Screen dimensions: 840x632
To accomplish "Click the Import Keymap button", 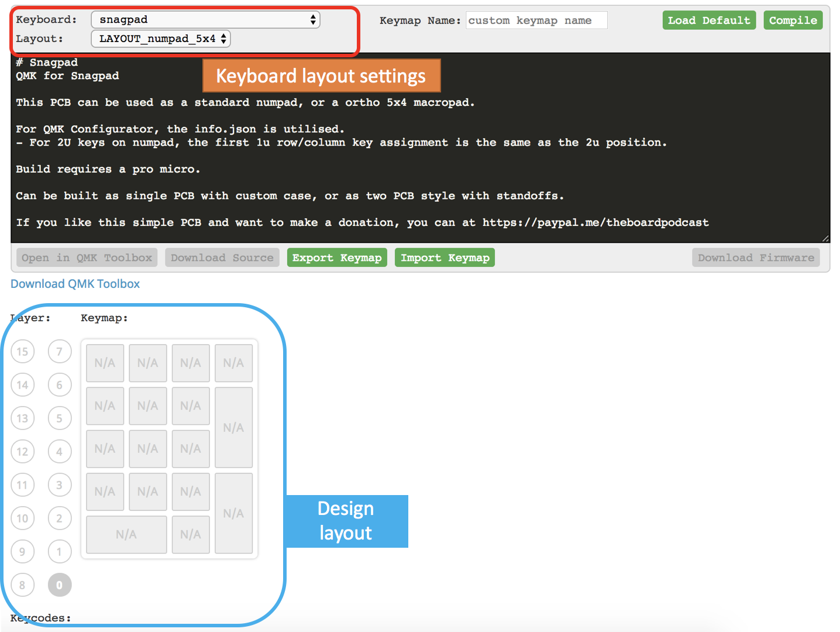I will (x=445, y=258).
